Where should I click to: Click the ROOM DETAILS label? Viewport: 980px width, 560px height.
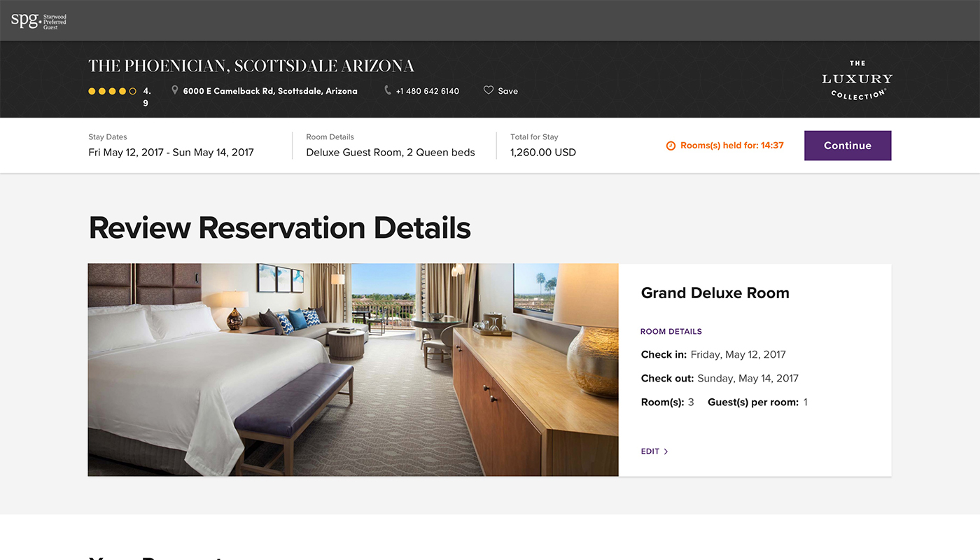[x=671, y=332]
